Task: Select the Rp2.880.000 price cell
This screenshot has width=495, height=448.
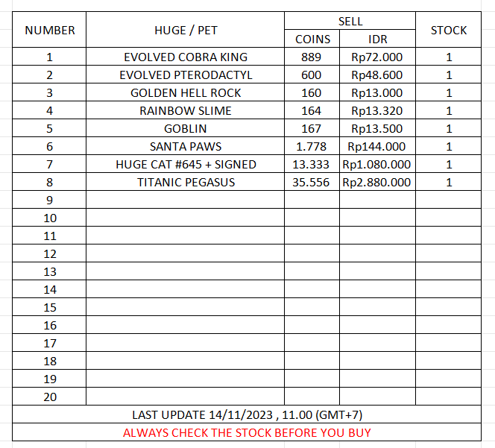Action: pyautogui.click(x=377, y=182)
